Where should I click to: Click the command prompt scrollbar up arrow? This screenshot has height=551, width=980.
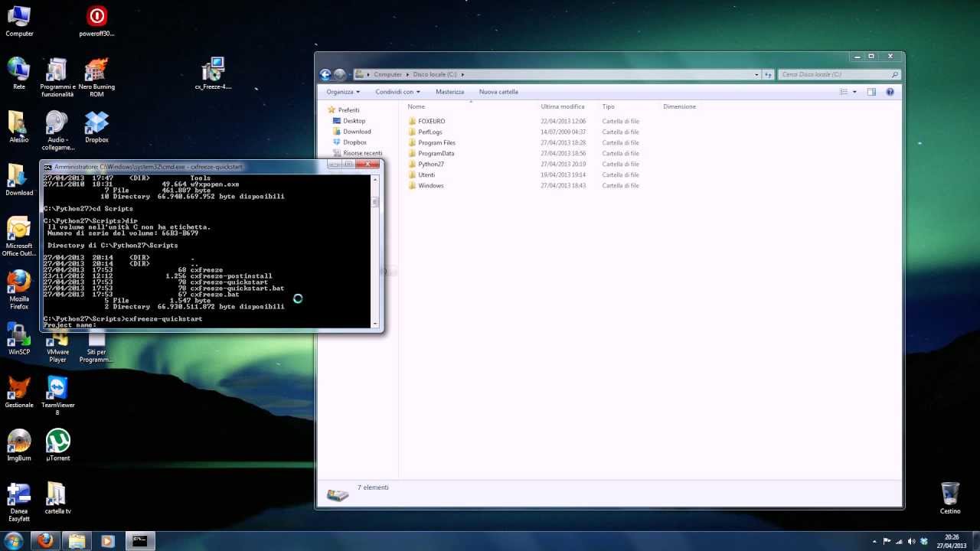[x=375, y=179]
